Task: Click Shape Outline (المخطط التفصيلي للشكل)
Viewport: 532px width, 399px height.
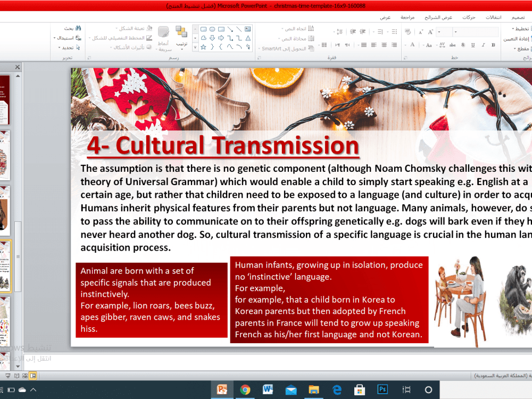Action: [x=120, y=38]
